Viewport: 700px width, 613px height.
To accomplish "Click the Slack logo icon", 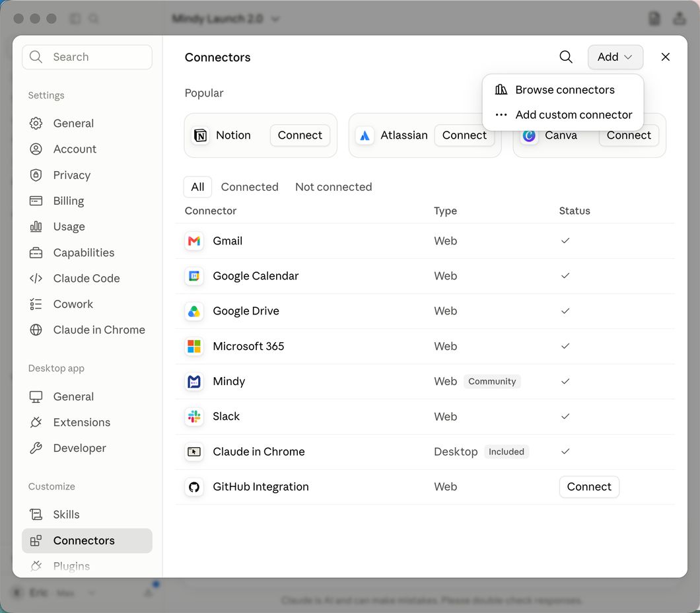I will tap(194, 417).
